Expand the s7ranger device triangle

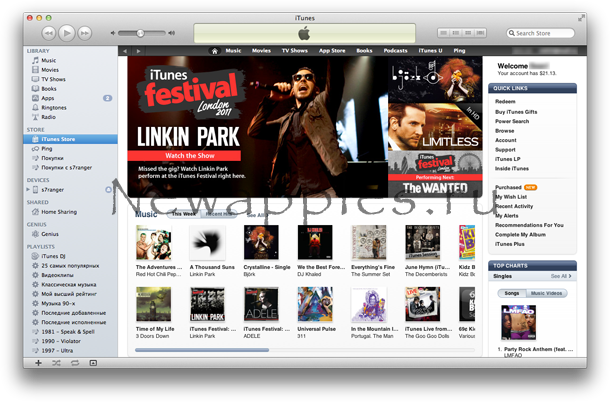coord(28,190)
